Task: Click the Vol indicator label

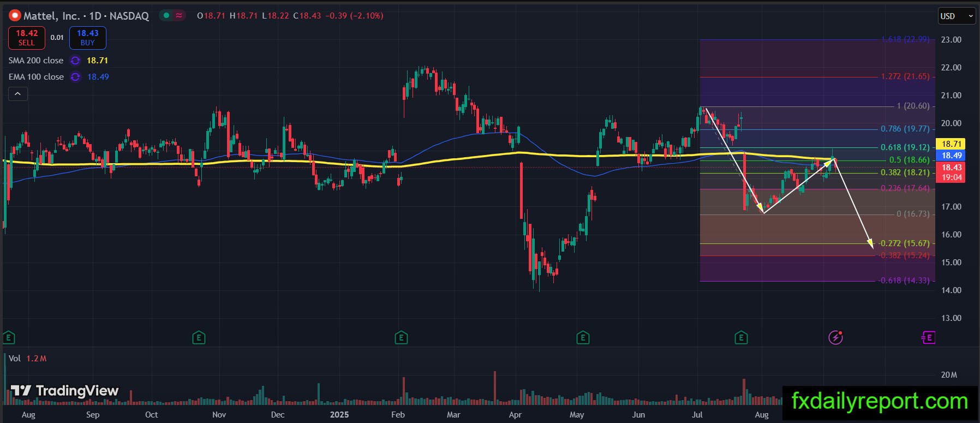Action: coord(15,359)
